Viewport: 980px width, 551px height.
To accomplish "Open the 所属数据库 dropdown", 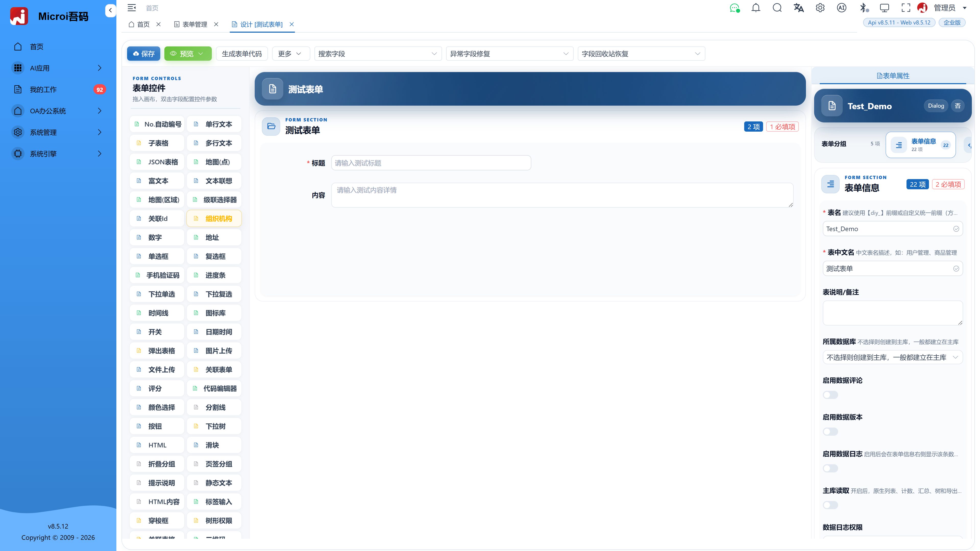I will (892, 357).
